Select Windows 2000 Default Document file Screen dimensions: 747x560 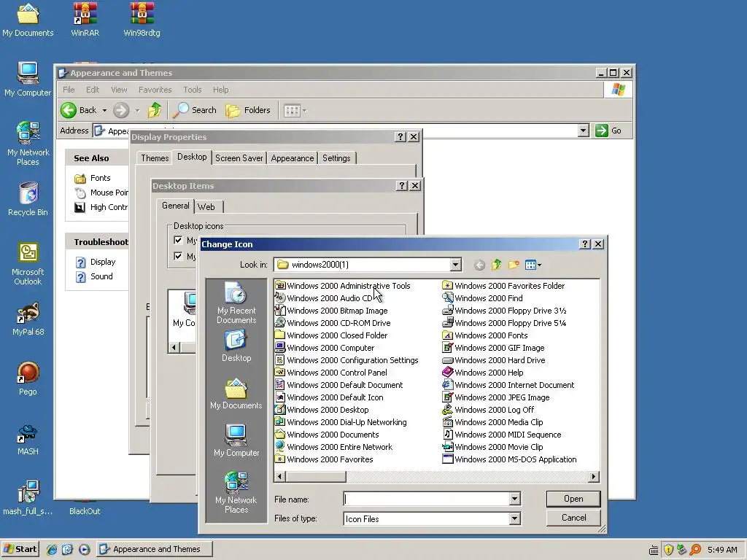click(339, 385)
